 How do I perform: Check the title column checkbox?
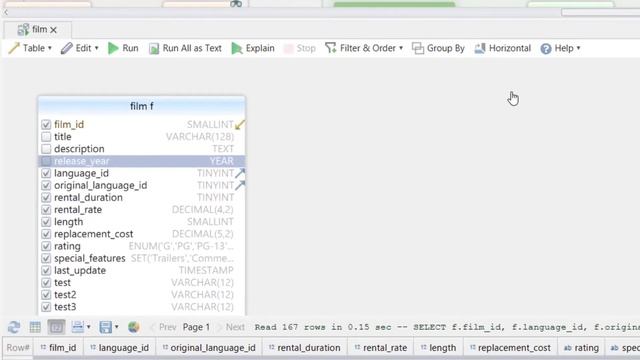click(x=46, y=137)
